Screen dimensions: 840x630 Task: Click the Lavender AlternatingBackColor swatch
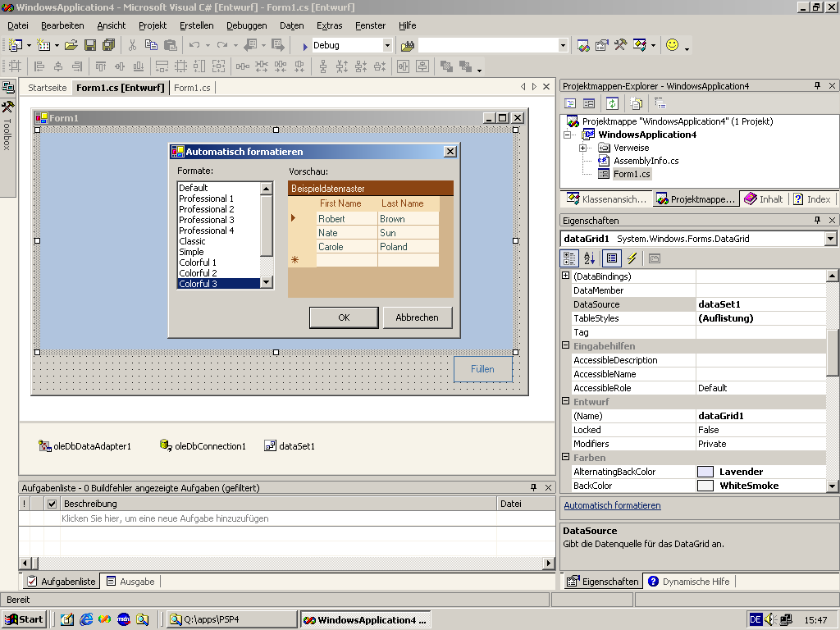coord(705,472)
